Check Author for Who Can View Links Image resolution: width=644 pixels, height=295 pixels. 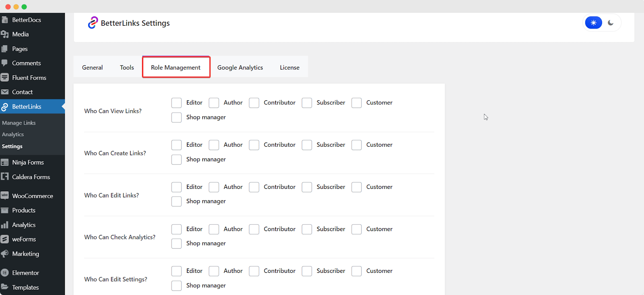[214, 103]
